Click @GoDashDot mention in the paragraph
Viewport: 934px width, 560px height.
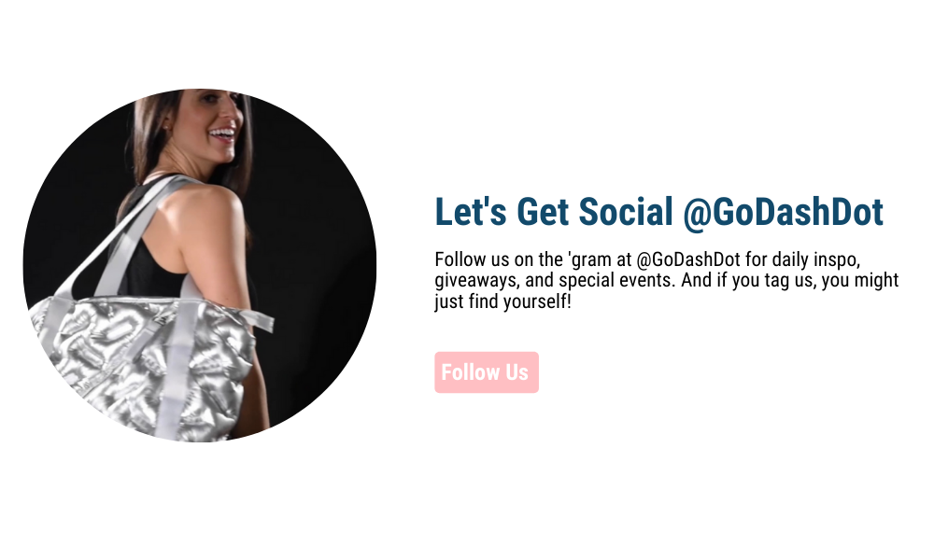tap(688, 259)
